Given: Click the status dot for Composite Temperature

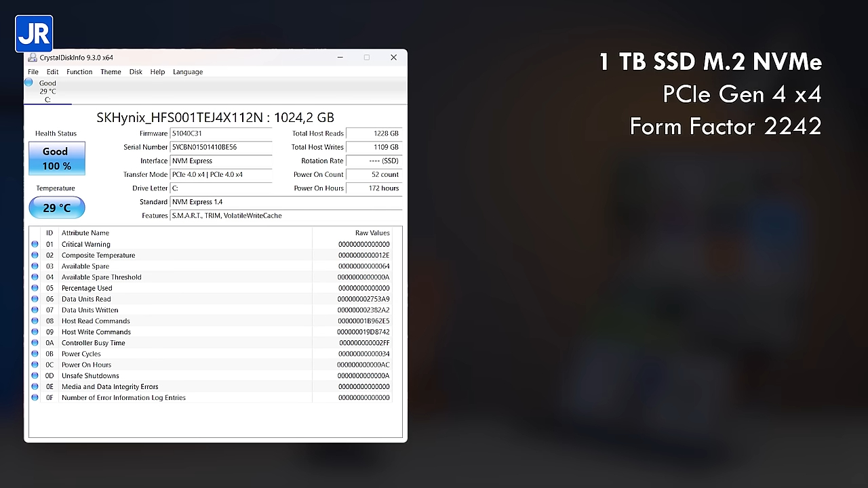Looking at the screenshot, I should [35, 256].
